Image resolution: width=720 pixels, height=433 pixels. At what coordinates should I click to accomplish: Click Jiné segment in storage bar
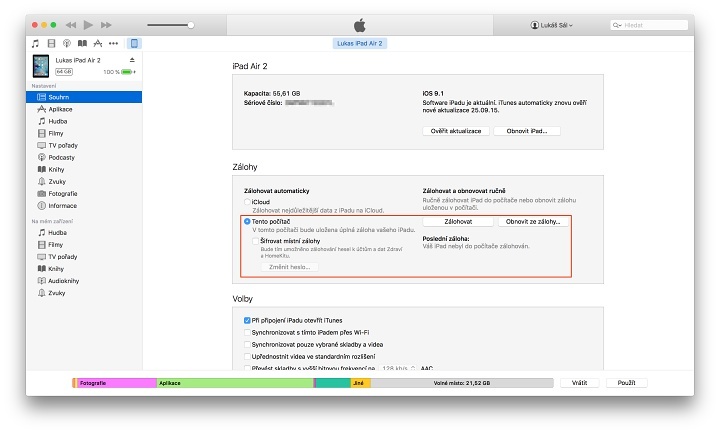click(x=360, y=383)
